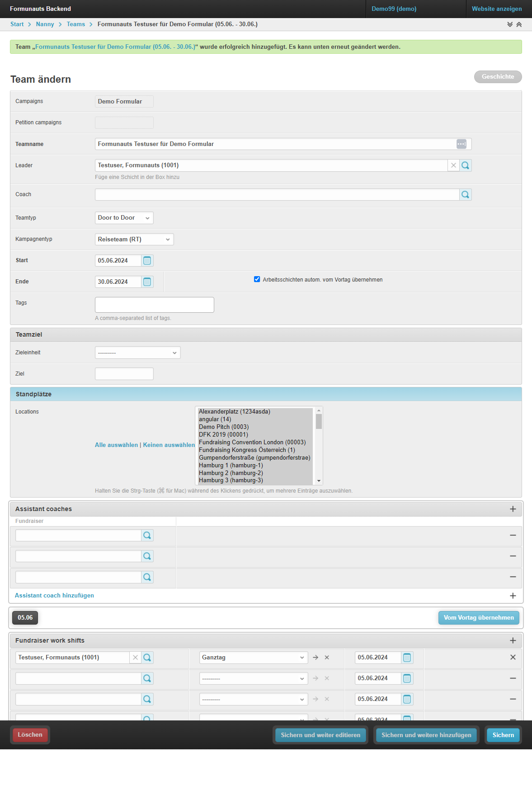Toggle Arbeitsschichten autom. vom Vortag übernehmen checkbox
The width and height of the screenshot is (532, 809).
tap(257, 279)
